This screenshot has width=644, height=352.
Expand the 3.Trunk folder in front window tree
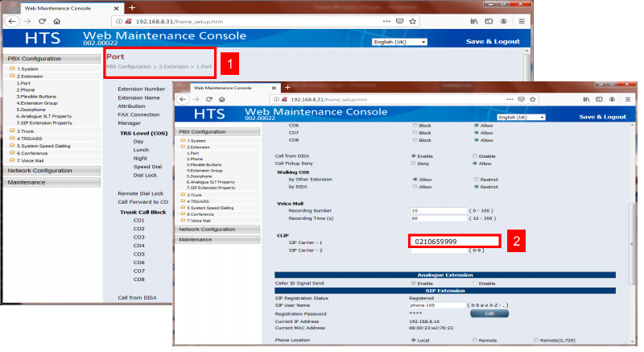[x=191, y=194]
